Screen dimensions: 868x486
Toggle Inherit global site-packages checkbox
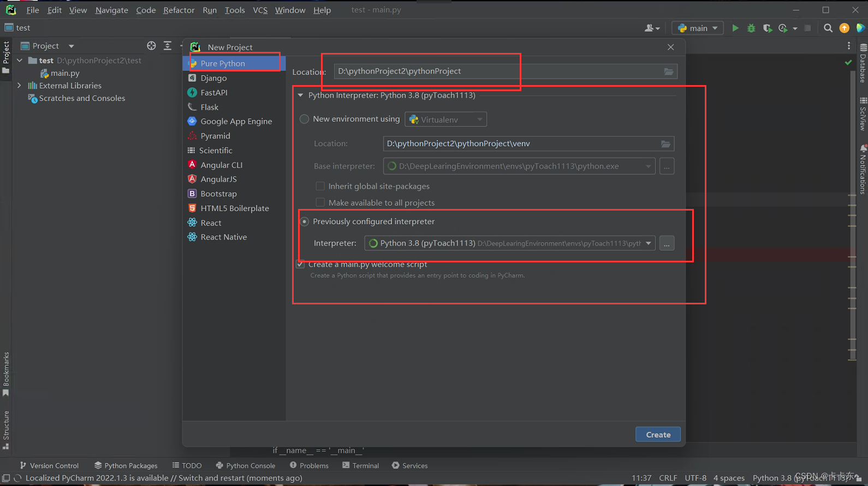tap(320, 186)
